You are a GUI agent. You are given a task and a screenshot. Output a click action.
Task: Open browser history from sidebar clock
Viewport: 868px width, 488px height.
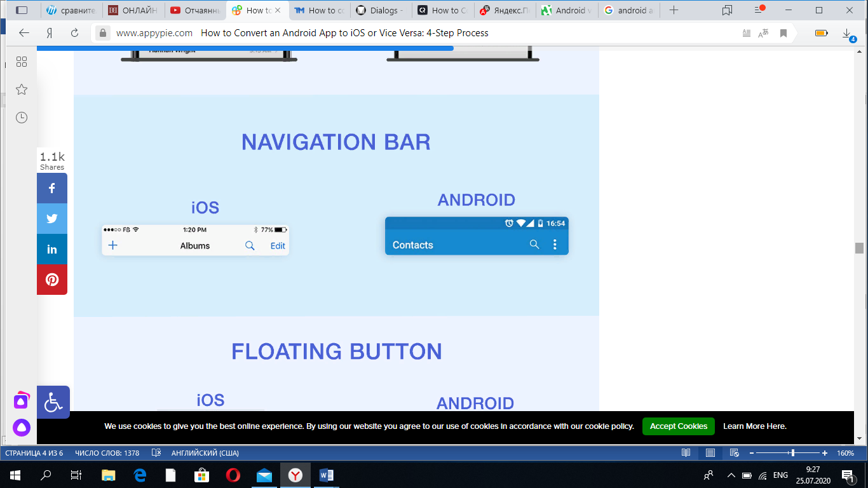coord(22,118)
